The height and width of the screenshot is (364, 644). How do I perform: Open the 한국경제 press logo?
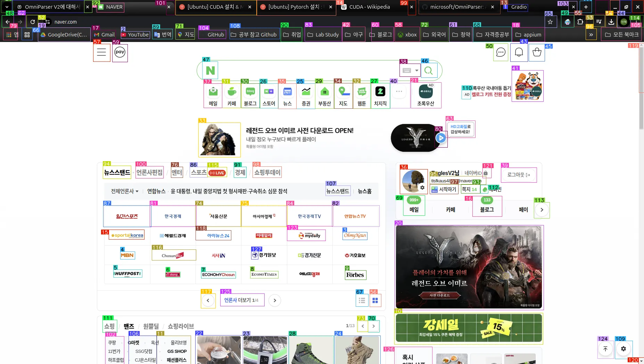173,216
